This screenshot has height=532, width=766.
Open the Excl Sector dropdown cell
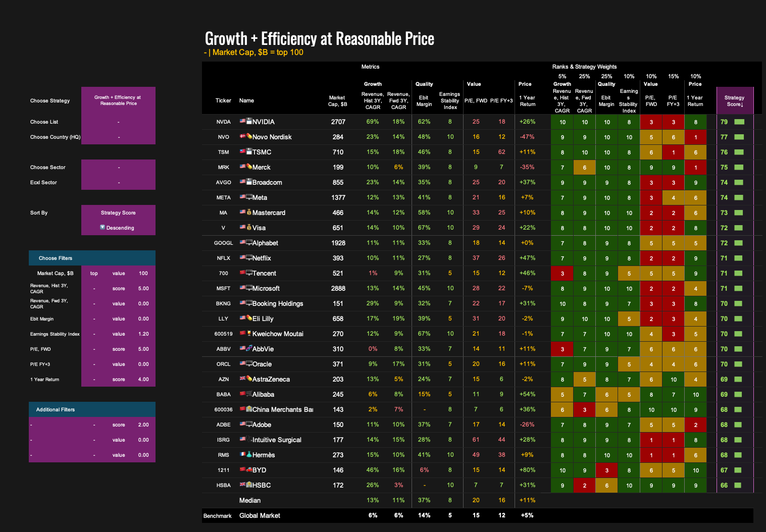[118, 182]
